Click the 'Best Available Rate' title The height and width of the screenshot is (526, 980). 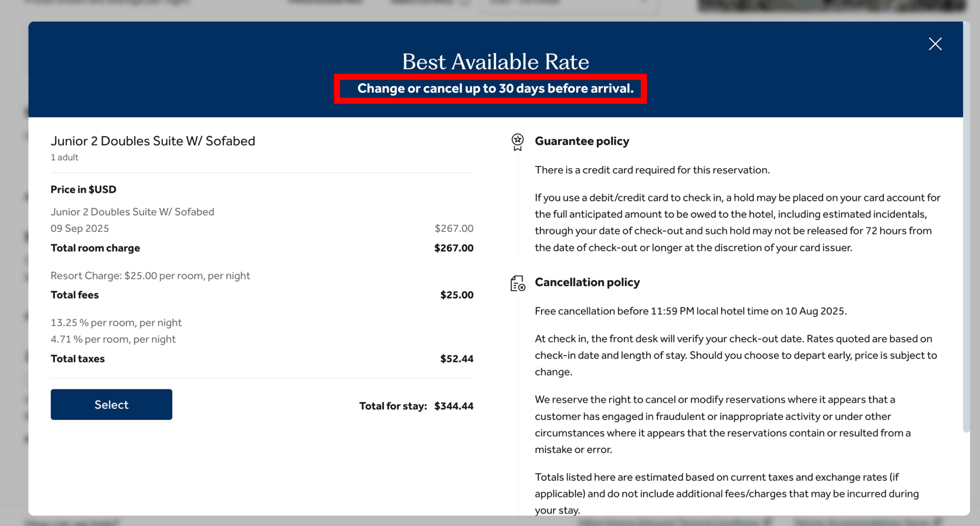tap(495, 61)
